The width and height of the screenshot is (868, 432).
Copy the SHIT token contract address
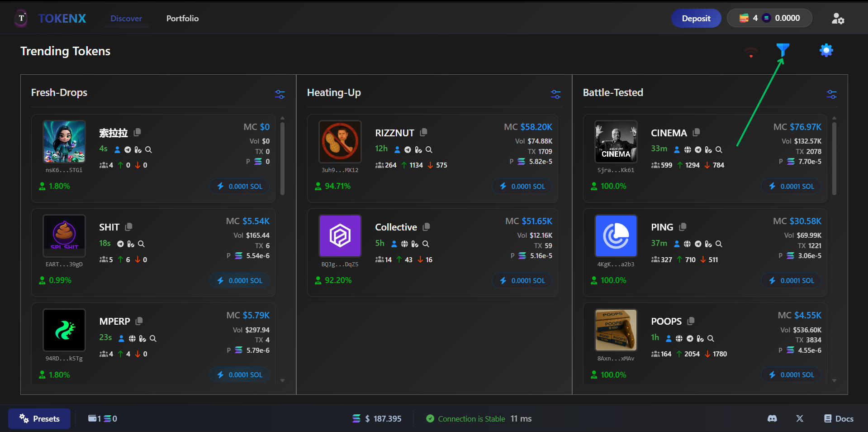click(128, 226)
